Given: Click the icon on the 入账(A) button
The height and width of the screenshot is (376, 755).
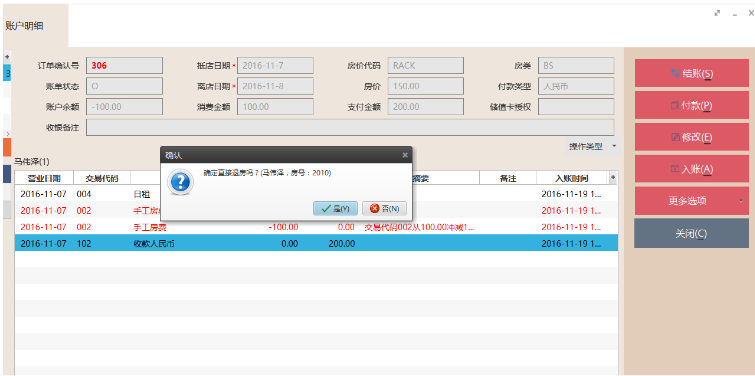Looking at the screenshot, I should click(x=675, y=169).
